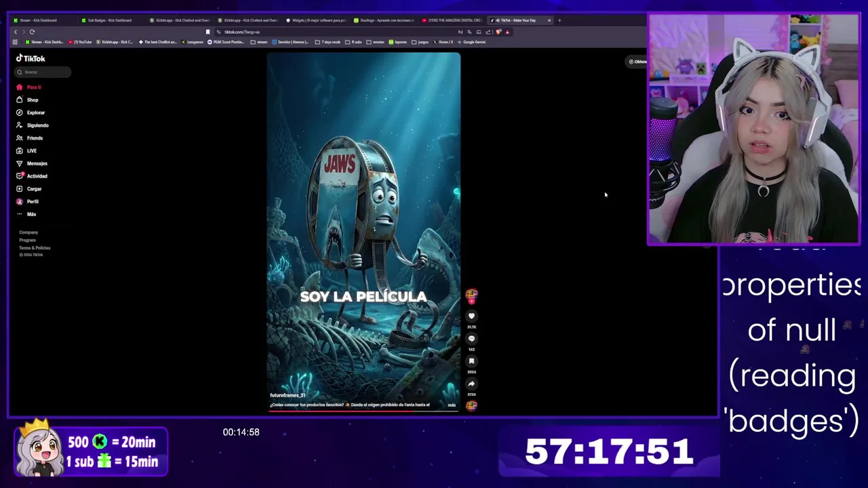This screenshot has height=488, width=868.
Task: Open Google Gemini bookmark
Action: click(472, 42)
